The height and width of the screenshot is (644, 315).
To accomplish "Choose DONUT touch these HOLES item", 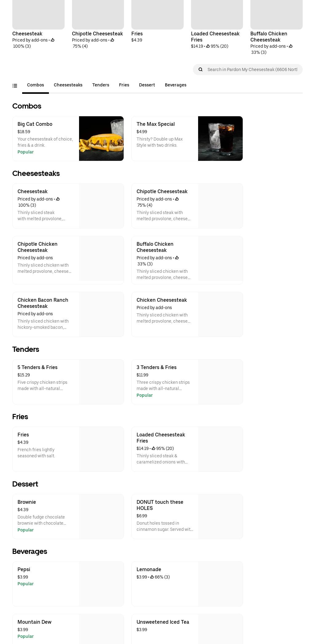I will click(187, 516).
